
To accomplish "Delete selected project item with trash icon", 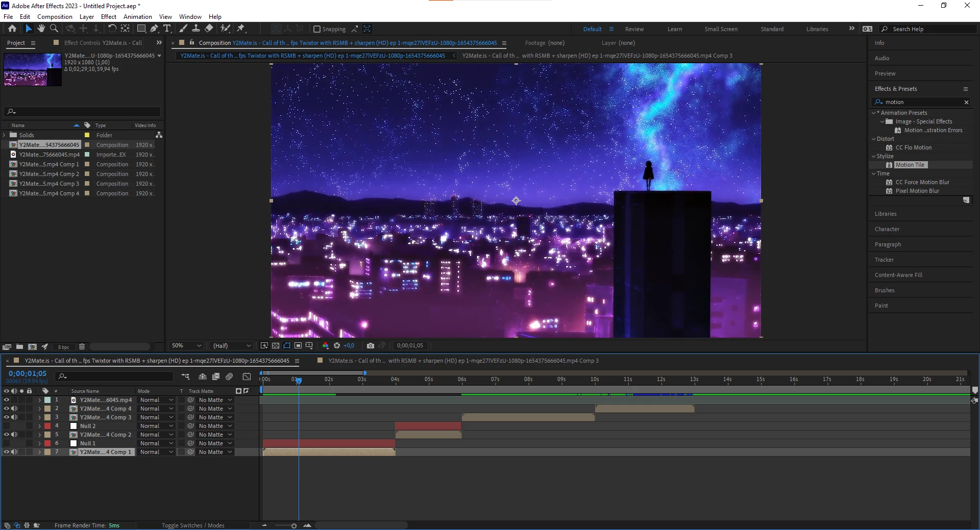I will (82, 347).
